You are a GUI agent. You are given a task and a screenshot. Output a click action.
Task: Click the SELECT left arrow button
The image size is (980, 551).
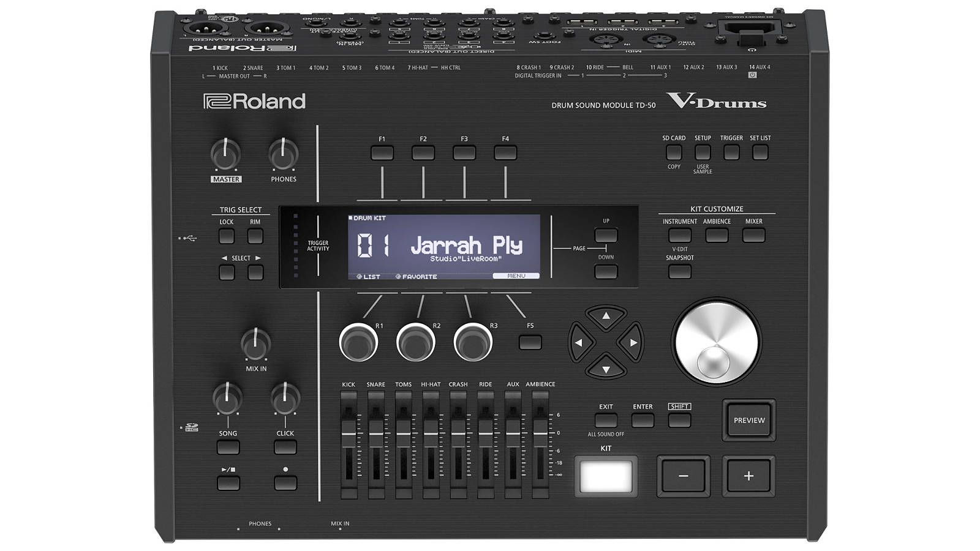click(227, 272)
